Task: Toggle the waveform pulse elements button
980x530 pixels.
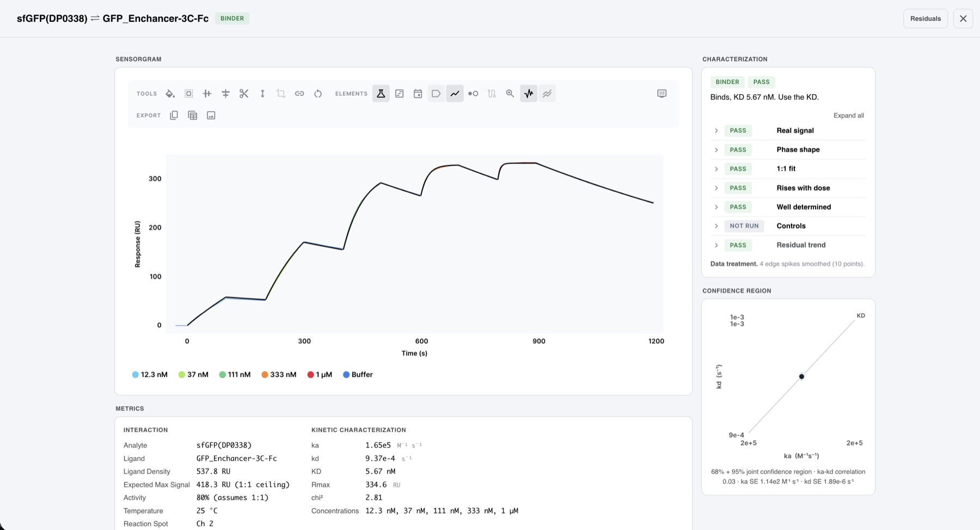Action: pos(529,94)
